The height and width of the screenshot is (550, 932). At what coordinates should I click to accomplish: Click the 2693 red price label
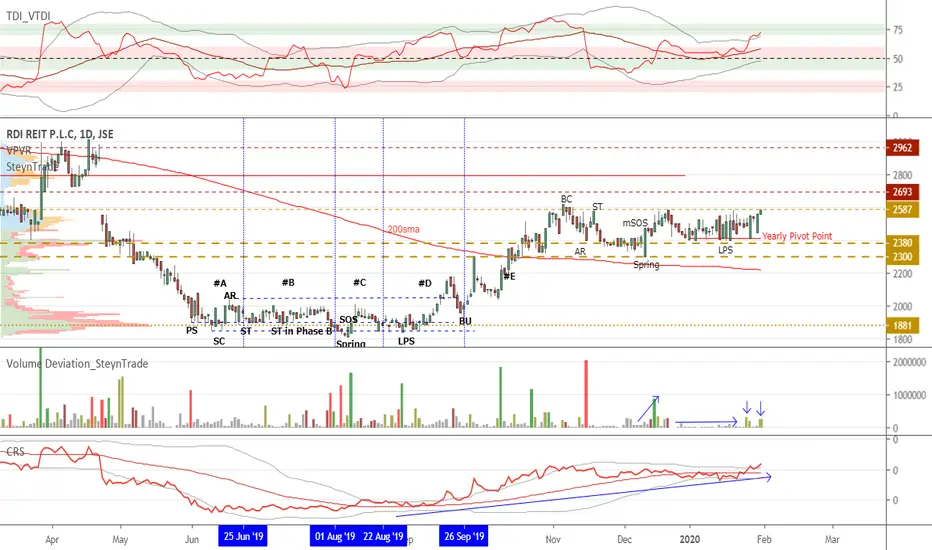click(902, 192)
